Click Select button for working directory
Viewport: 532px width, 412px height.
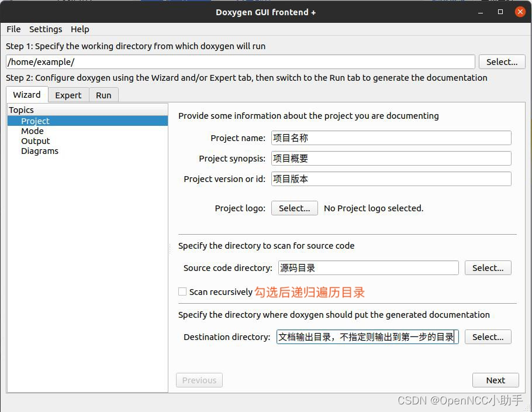502,62
